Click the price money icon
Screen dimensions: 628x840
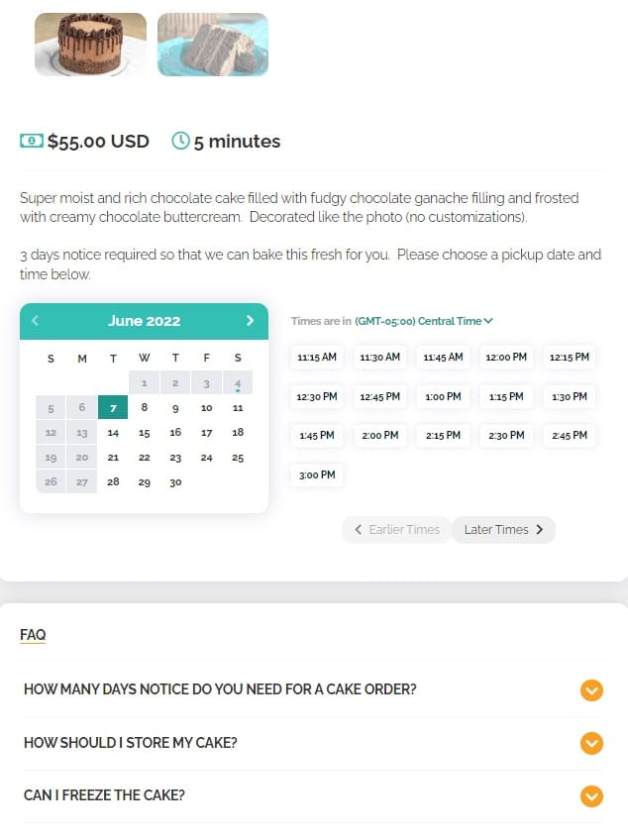click(32, 141)
